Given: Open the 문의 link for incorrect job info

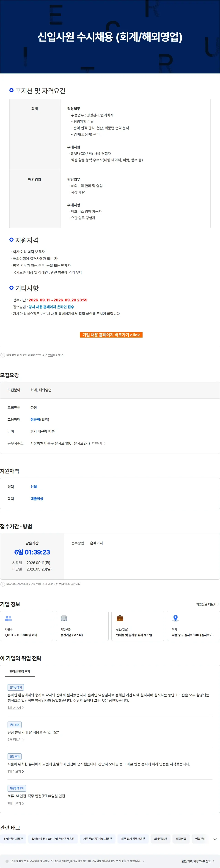Looking at the screenshot, I should (x=50, y=355).
